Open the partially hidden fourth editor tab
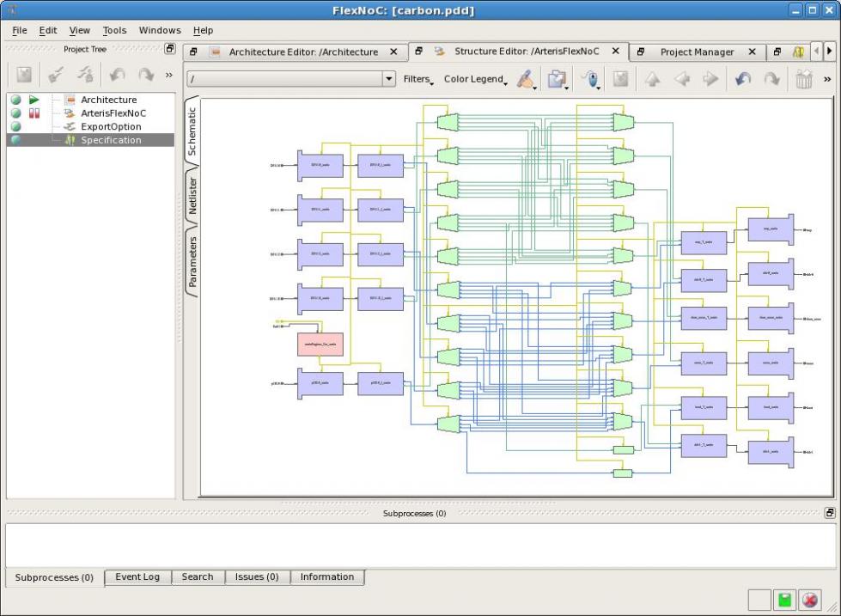Image resolution: width=841 pixels, height=616 pixels. [x=799, y=52]
